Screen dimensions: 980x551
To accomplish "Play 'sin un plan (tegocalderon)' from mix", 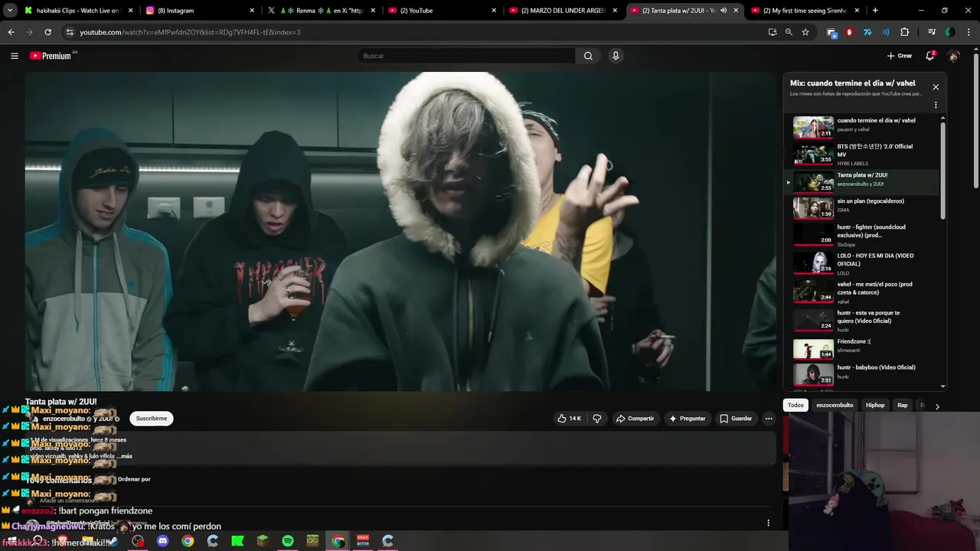I will pyautogui.click(x=865, y=207).
